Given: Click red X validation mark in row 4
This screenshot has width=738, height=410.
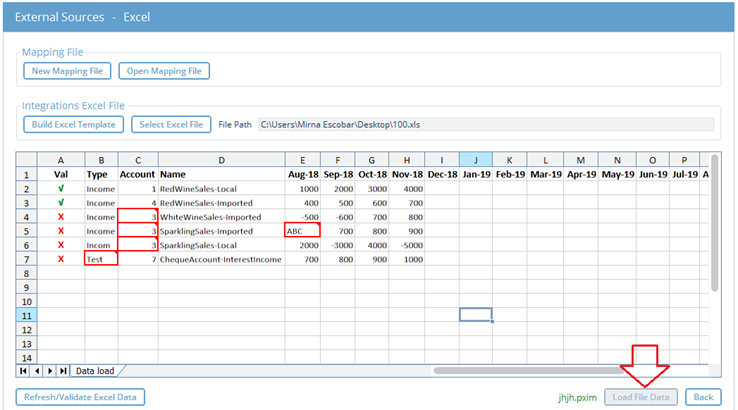Looking at the screenshot, I should coord(60,216).
